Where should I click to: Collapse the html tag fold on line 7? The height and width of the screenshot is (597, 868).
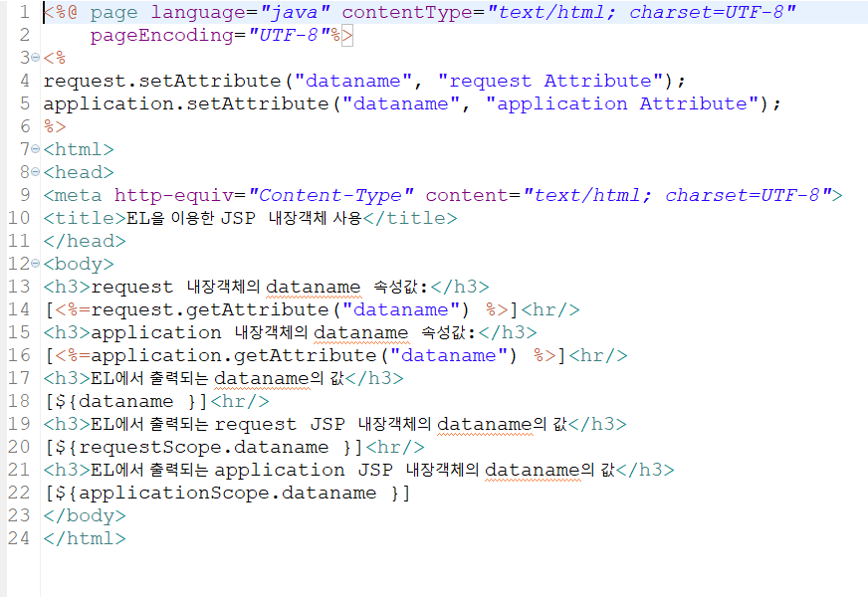(x=36, y=149)
